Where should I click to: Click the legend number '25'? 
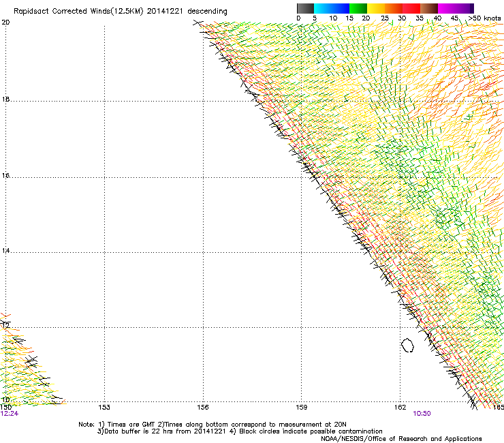(x=385, y=18)
